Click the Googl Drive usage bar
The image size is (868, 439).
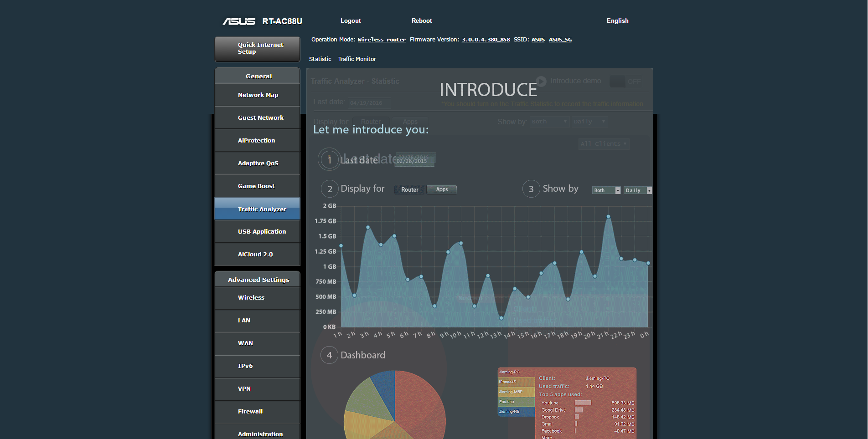pyautogui.click(x=579, y=410)
